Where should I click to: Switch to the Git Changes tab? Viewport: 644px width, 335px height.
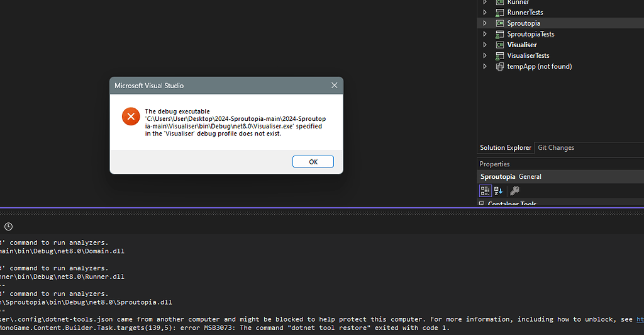[x=556, y=147]
